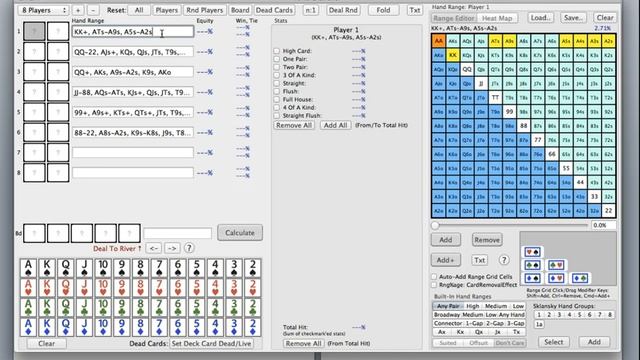Enable Auto-Add Range Grid Cells
640x360 pixels.
434,277
